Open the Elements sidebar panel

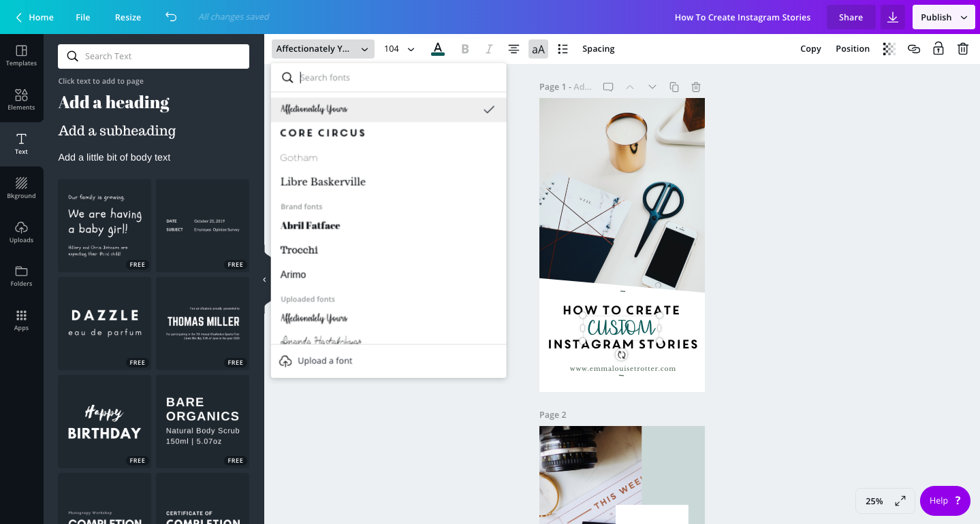[x=21, y=100]
